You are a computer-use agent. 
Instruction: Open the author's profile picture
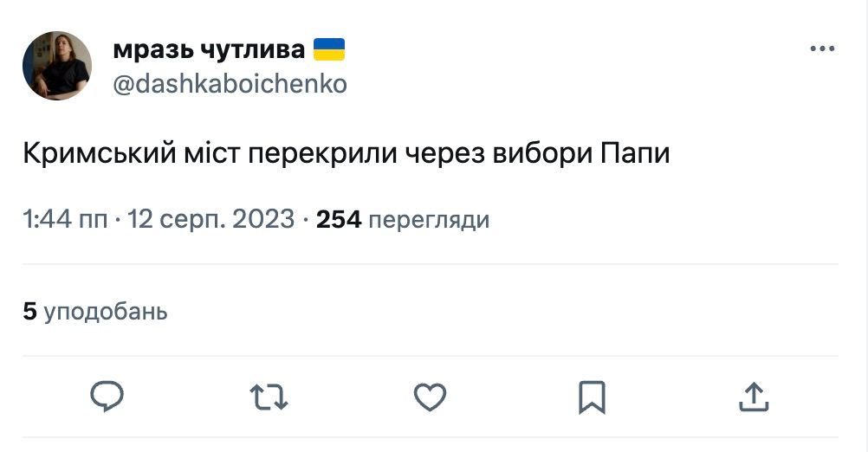57,66
